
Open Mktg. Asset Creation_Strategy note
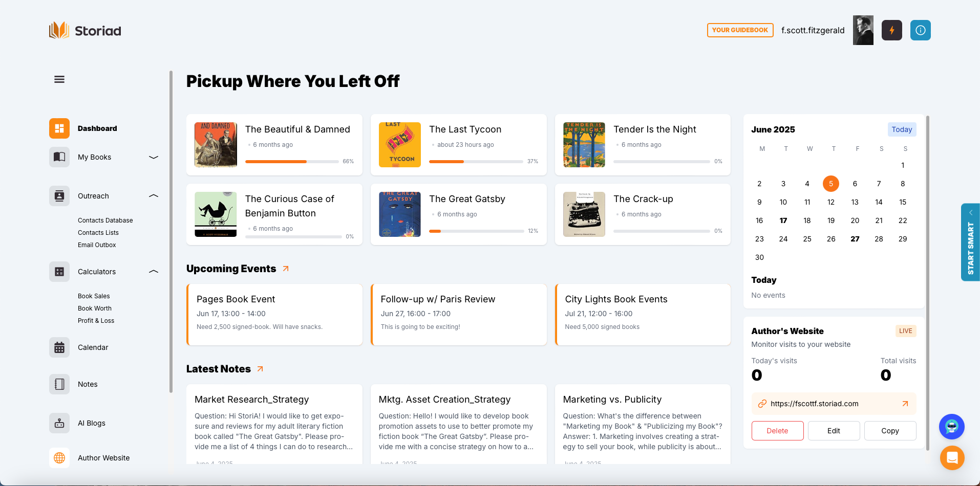click(459, 424)
